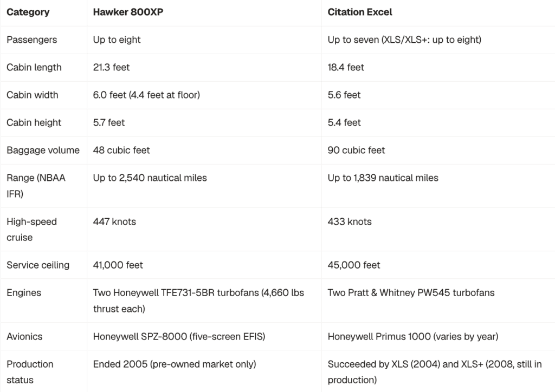Click the 6.0 feet (4.4 feet at floor) cell

146,95
